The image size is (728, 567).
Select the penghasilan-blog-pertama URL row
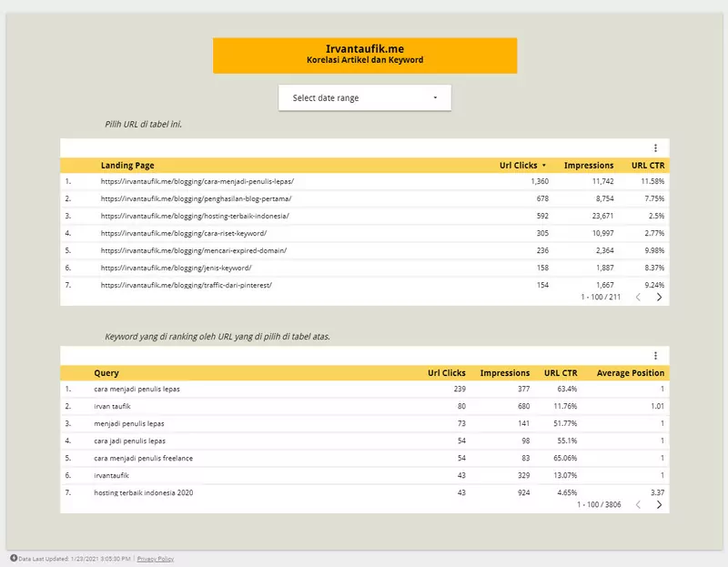click(365, 198)
